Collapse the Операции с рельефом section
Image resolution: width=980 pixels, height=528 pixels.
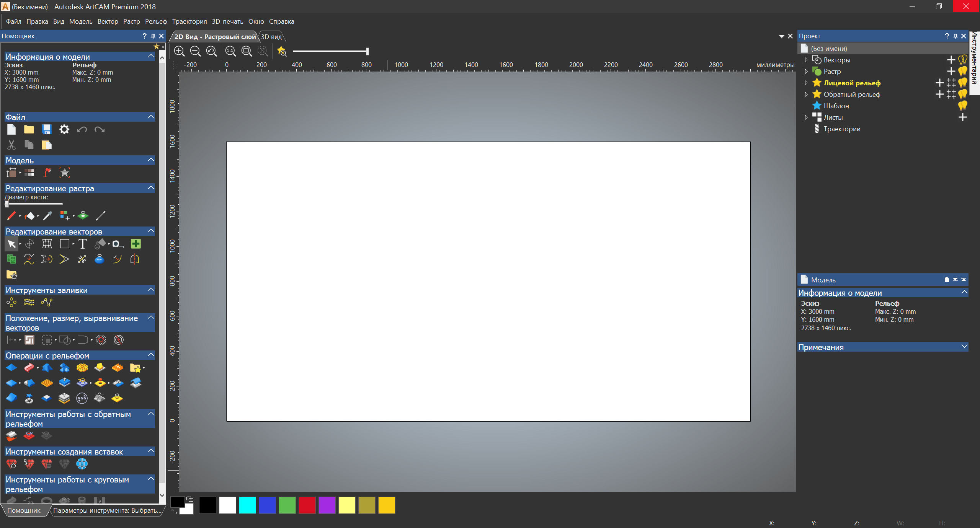(151, 355)
